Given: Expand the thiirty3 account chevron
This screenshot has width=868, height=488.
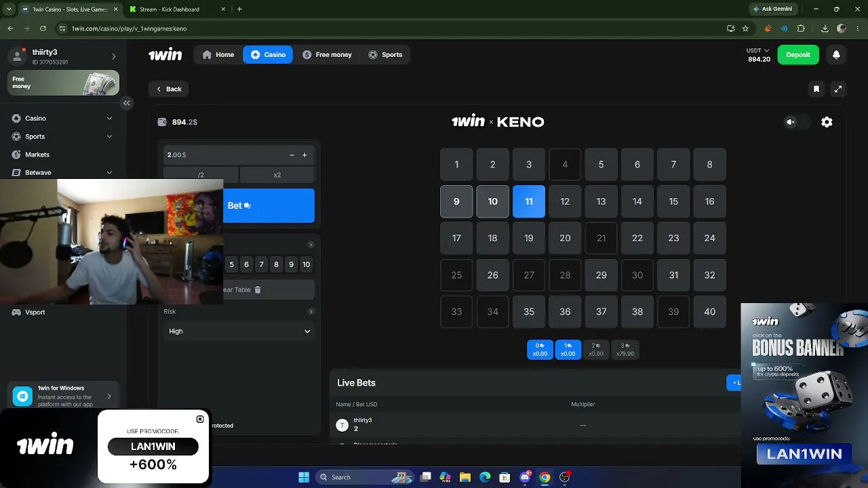Looking at the screenshot, I should pyautogui.click(x=113, y=57).
